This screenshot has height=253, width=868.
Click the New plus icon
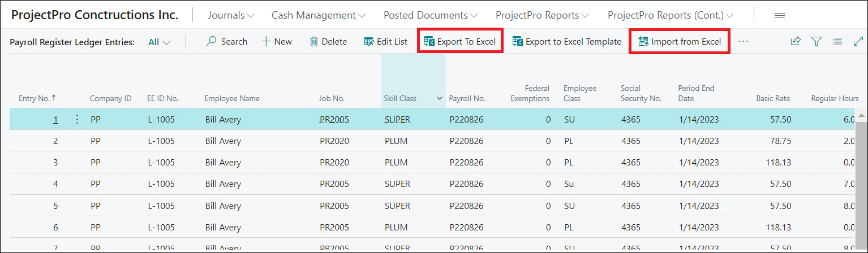coord(266,42)
